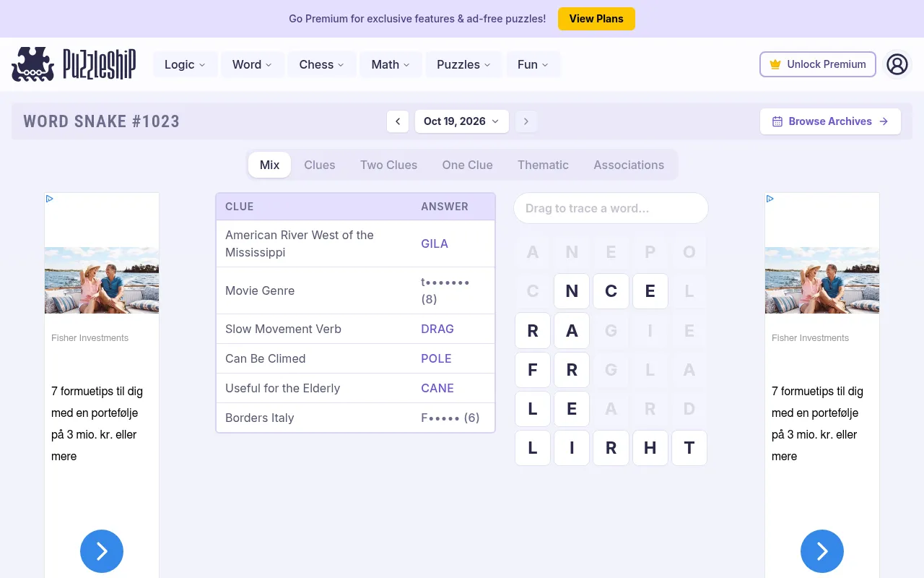The image size is (924, 578).
Task: Open the Chess dropdown
Action: [x=322, y=64]
